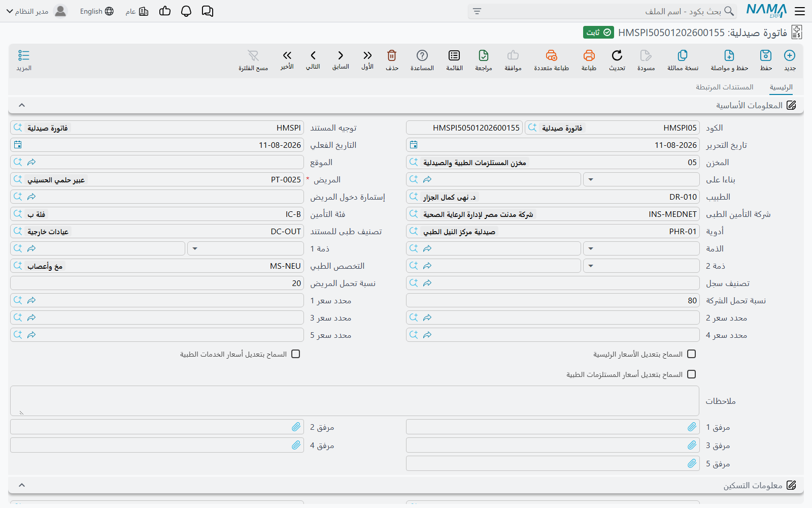Screen dimensions: 812x508
Task: Click the تحديث (Refresh) icon
Action: click(617, 55)
